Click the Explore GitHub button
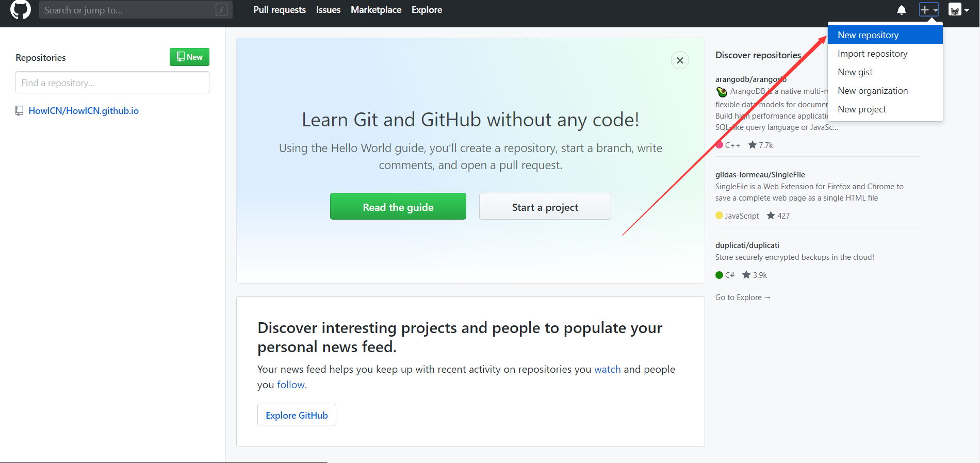The image size is (980, 463). pos(297,415)
